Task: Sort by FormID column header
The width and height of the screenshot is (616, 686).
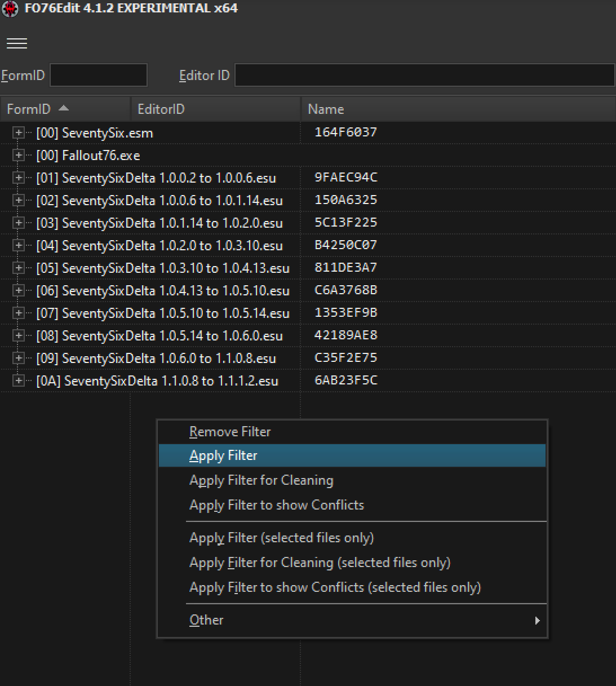Action: point(65,109)
